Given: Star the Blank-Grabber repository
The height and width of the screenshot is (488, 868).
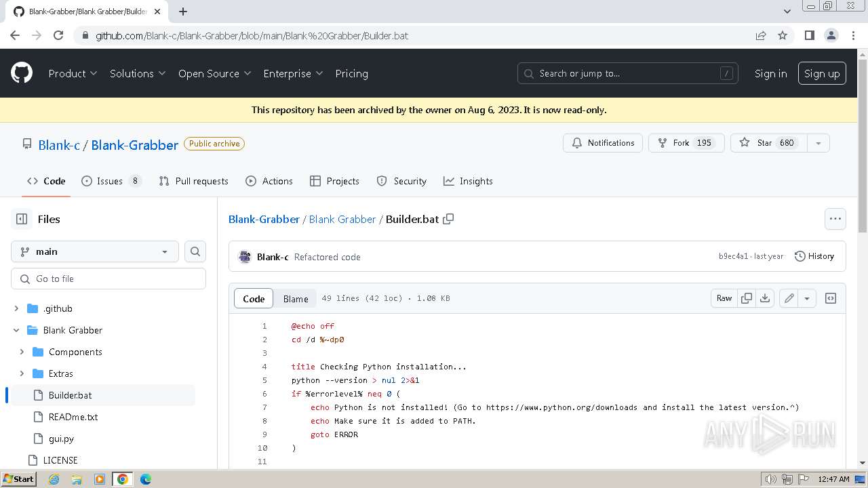Looking at the screenshot, I should 769,143.
